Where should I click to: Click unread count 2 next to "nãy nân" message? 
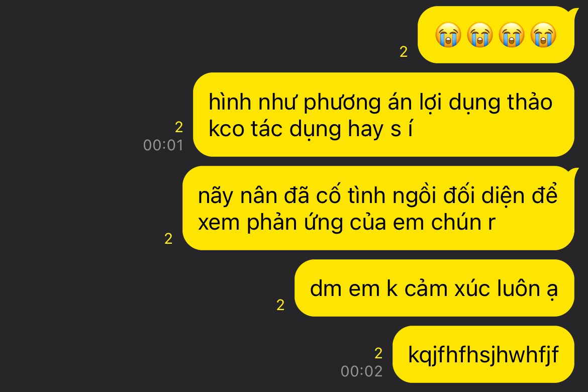[x=168, y=239]
